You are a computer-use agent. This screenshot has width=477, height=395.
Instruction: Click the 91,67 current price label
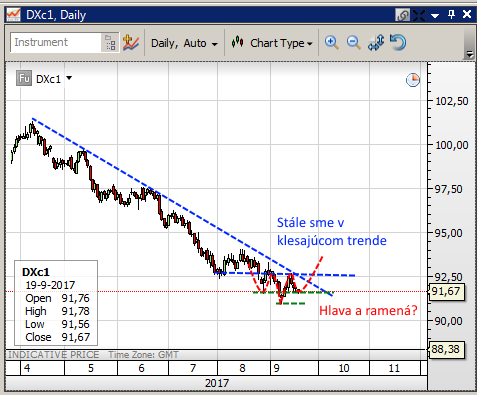[446, 292]
